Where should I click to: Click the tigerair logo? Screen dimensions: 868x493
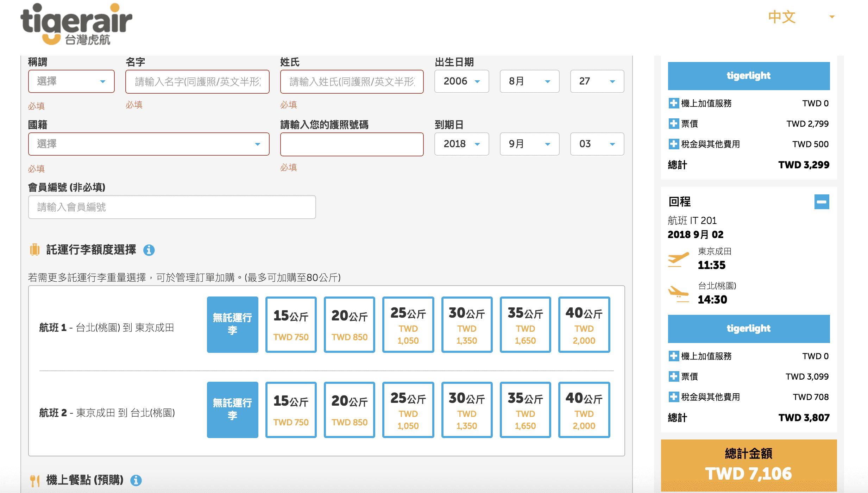tap(76, 24)
